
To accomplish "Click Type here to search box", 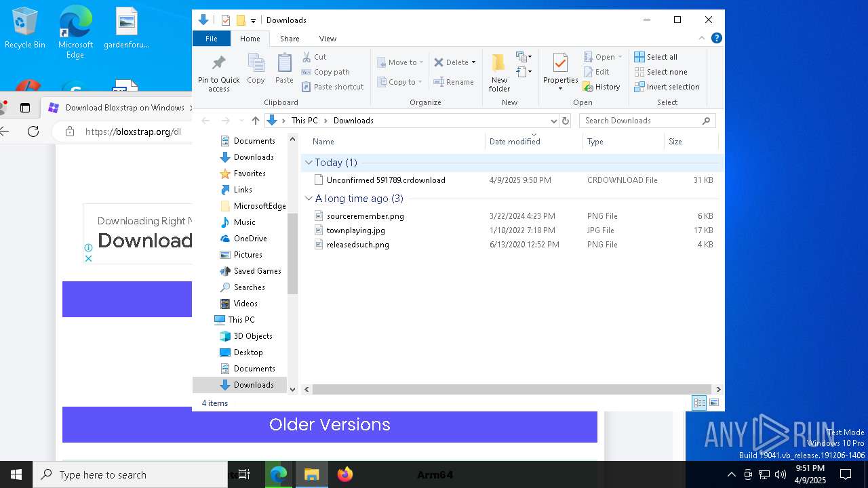I will 130,474.
